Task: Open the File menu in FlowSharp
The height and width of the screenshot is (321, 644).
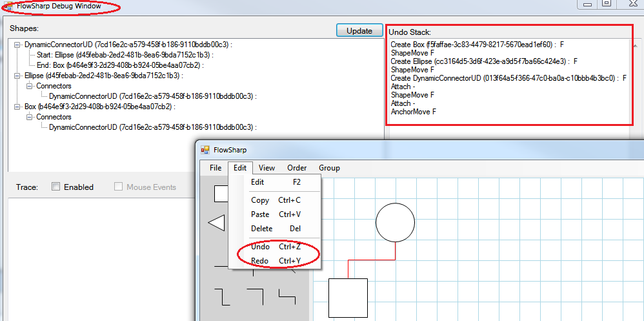Action: point(216,168)
